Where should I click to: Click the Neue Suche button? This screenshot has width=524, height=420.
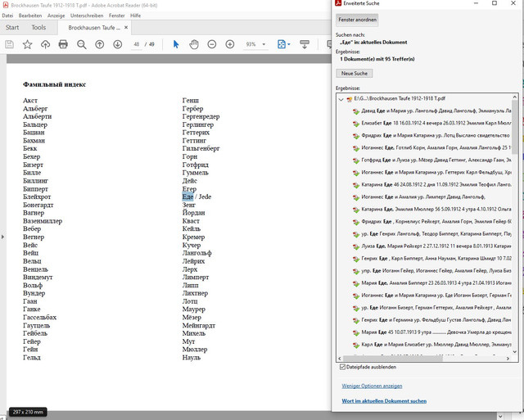355,73
